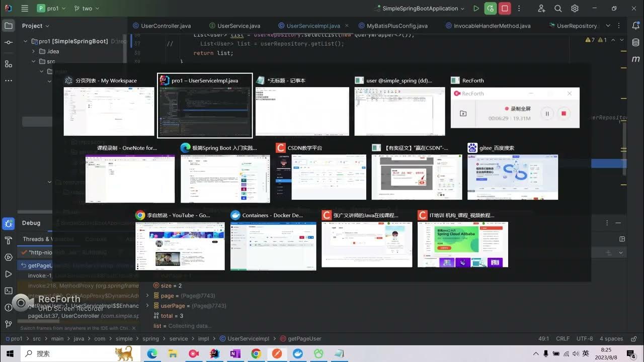This screenshot has width=644, height=362.
Task: Select '分页列表 - My Workspace' window thumbnail
Action: tap(109, 106)
